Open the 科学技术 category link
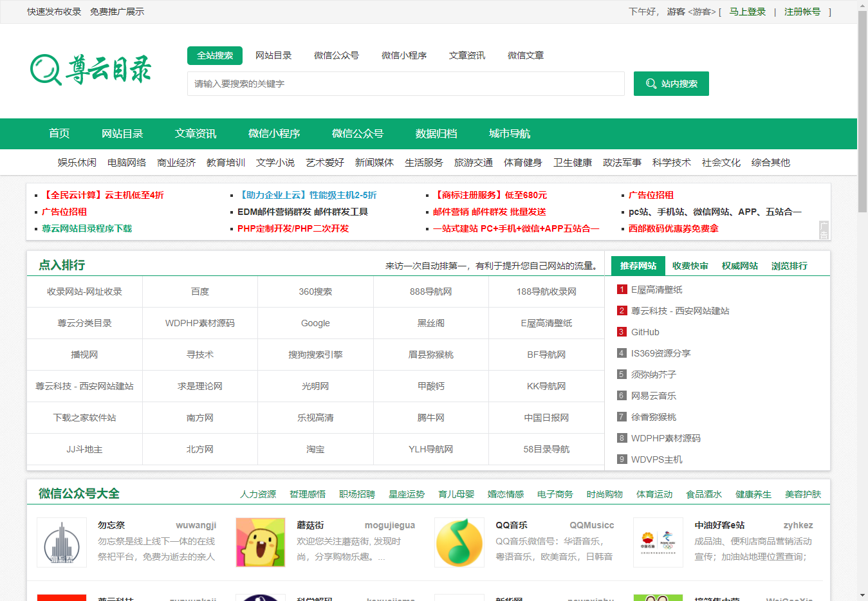The image size is (868, 601). 672,163
